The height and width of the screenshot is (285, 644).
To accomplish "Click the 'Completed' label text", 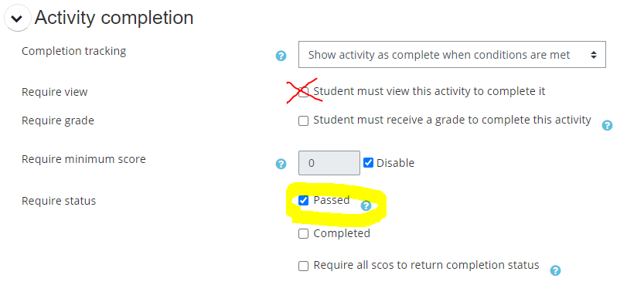I will (342, 233).
